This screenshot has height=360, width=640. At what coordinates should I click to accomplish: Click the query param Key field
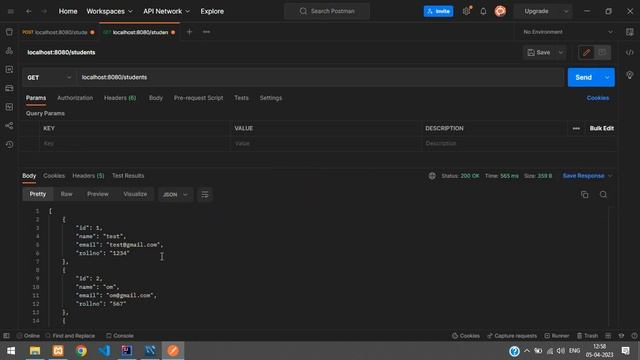133,144
